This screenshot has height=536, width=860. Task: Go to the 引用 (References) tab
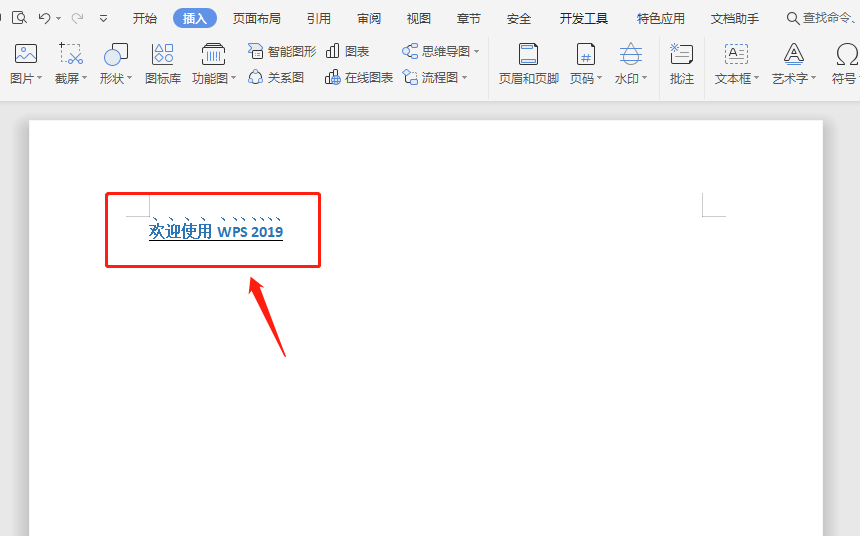(x=319, y=19)
